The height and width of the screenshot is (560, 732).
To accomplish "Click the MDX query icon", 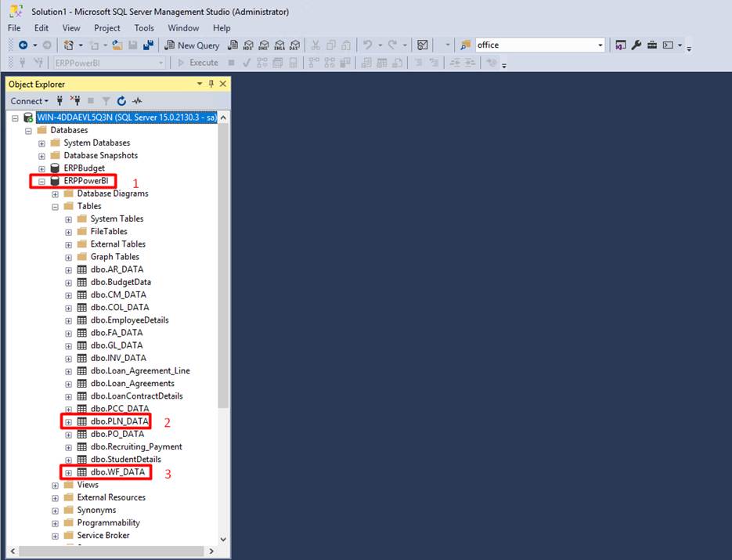I will tap(248, 45).
